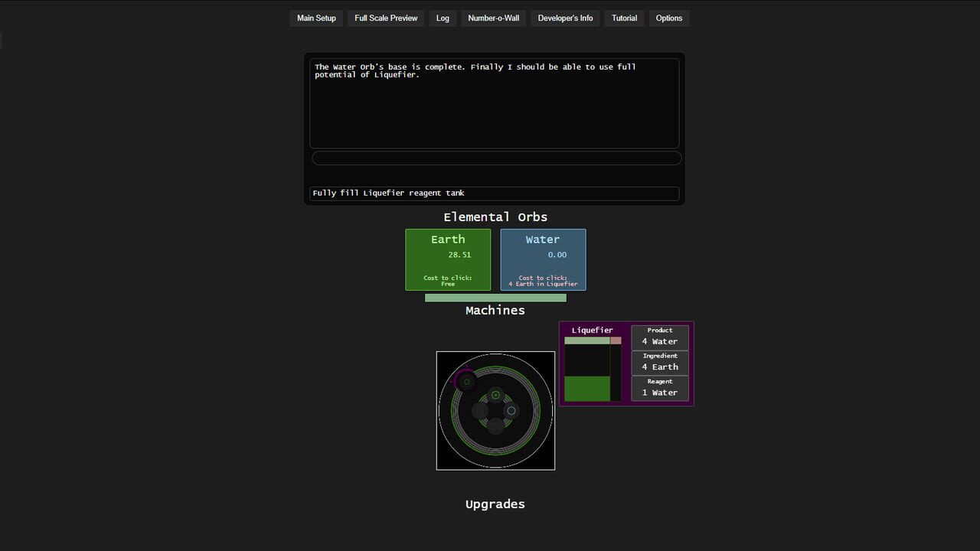The image size is (980, 551).
Task: Click the magenta Liquefier node in the preview
Action: click(x=465, y=380)
